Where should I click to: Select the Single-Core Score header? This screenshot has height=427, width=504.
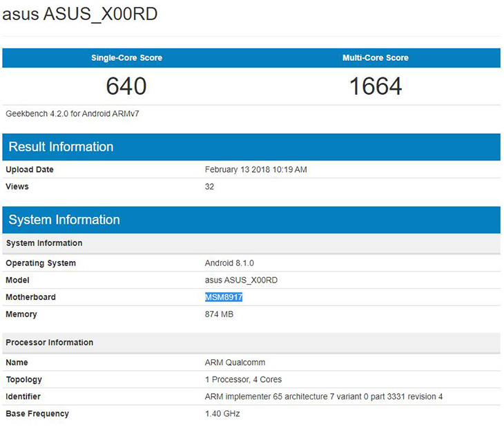[x=127, y=58]
